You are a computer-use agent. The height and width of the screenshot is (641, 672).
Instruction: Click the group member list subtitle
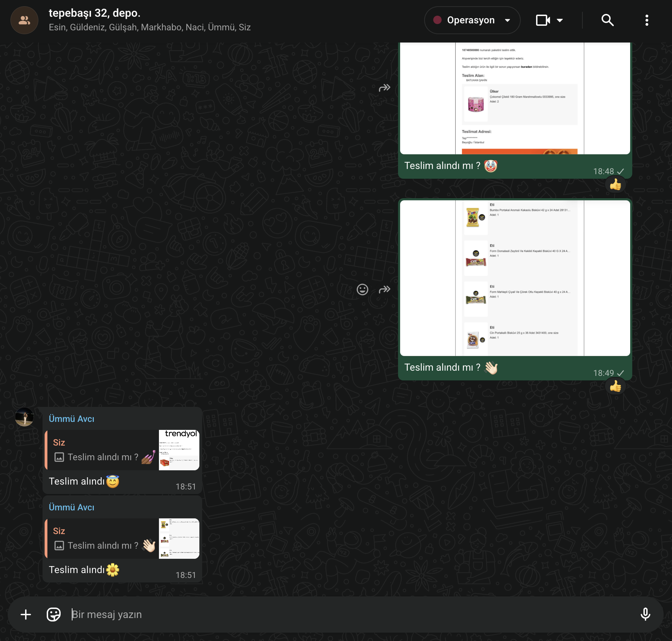[150, 27]
